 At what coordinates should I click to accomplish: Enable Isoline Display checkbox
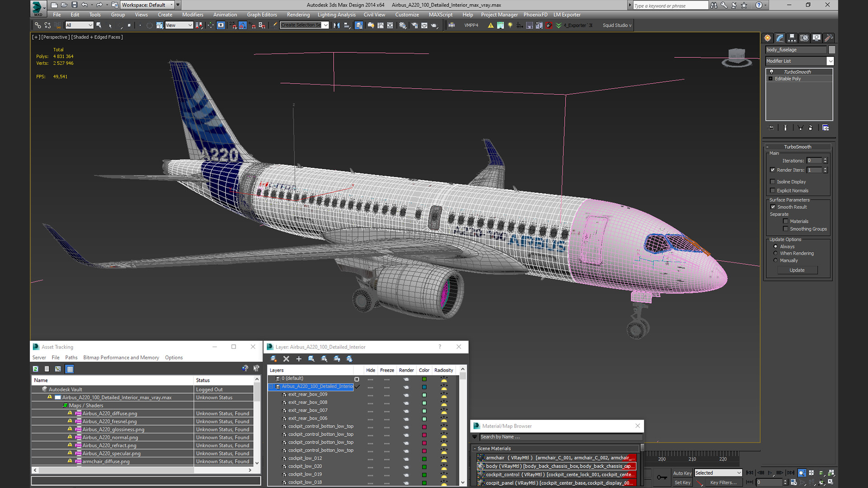pyautogui.click(x=773, y=182)
